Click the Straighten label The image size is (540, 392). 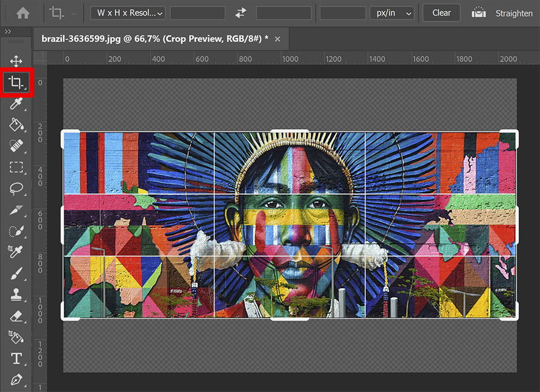(514, 13)
